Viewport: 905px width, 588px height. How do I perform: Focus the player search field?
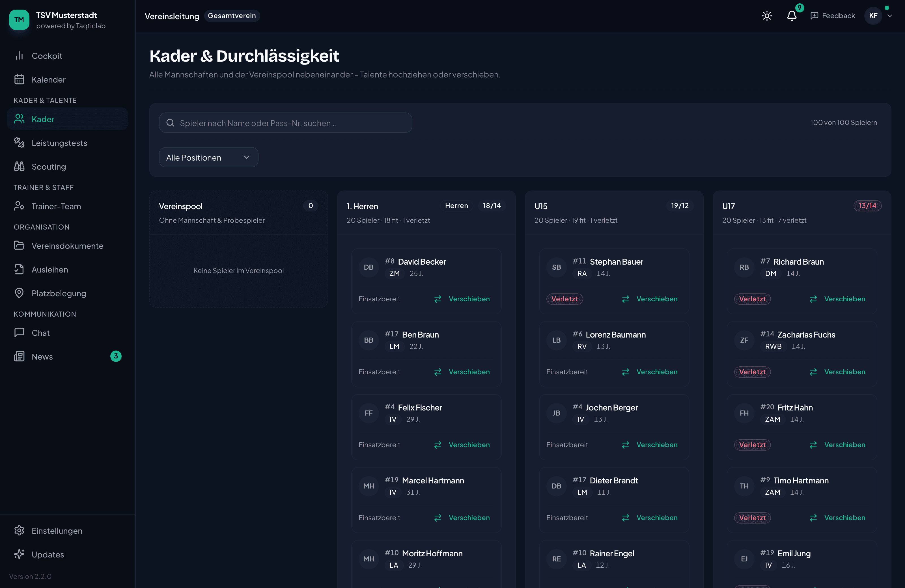tap(285, 123)
